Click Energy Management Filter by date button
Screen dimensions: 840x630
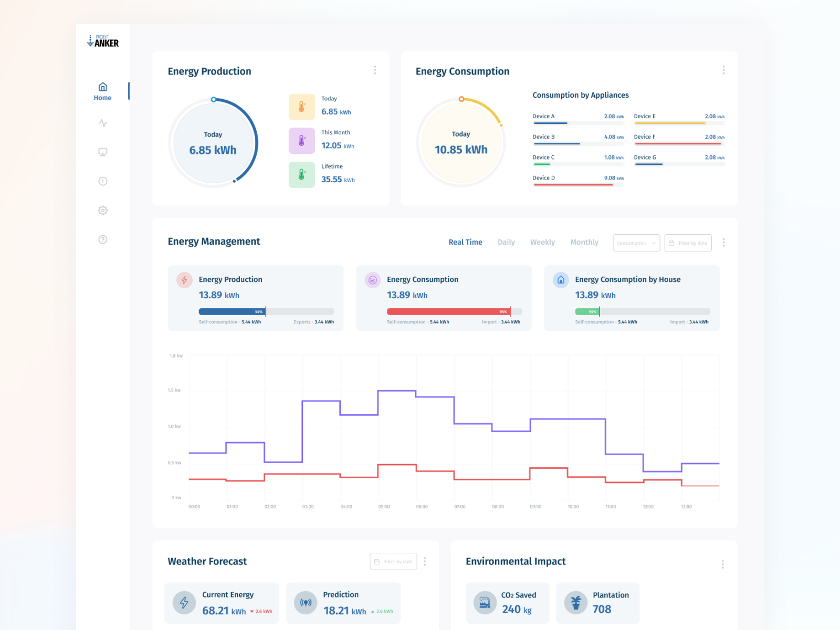tap(688, 243)
